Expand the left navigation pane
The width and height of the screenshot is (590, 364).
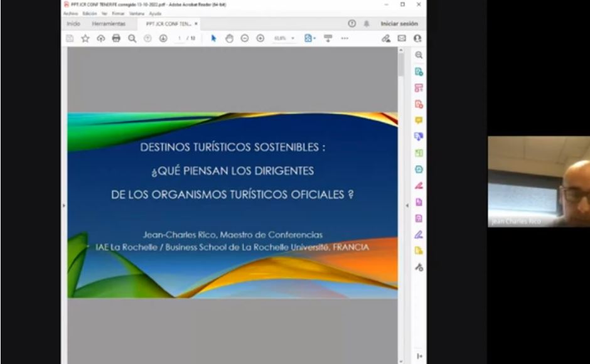(63, 205)
